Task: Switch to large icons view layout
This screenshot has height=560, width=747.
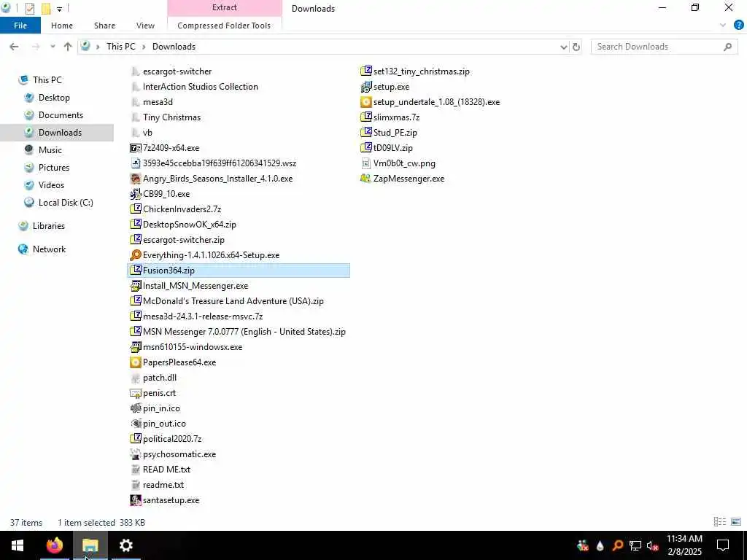Action: 736,522
